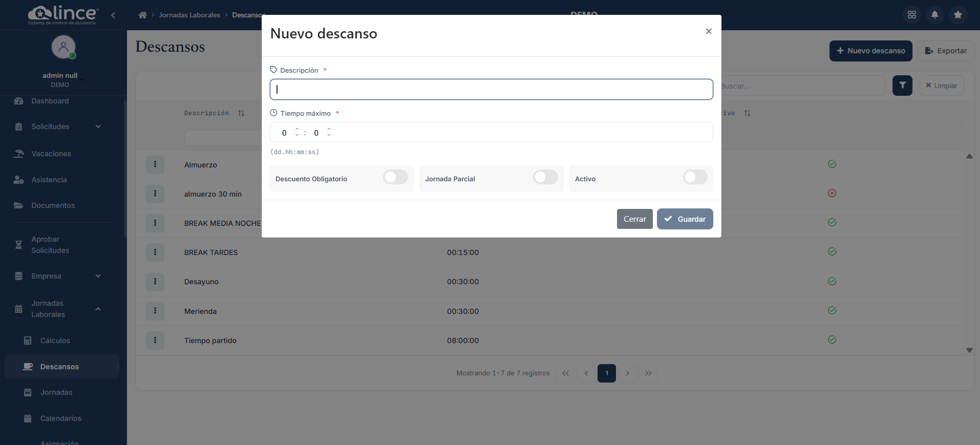Open row actions menu for Desayuno
The width and height of the screenshot is (980, 445).
[x=155, y=282]
